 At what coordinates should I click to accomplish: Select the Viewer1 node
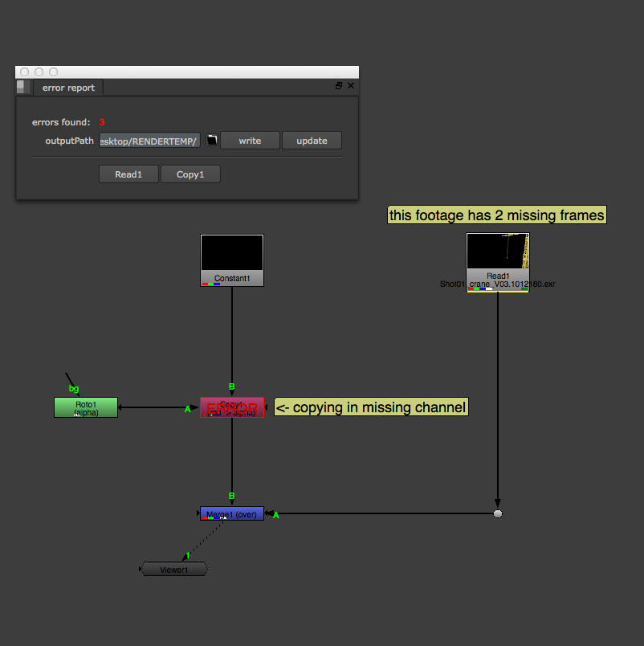[x=174, y=570]
